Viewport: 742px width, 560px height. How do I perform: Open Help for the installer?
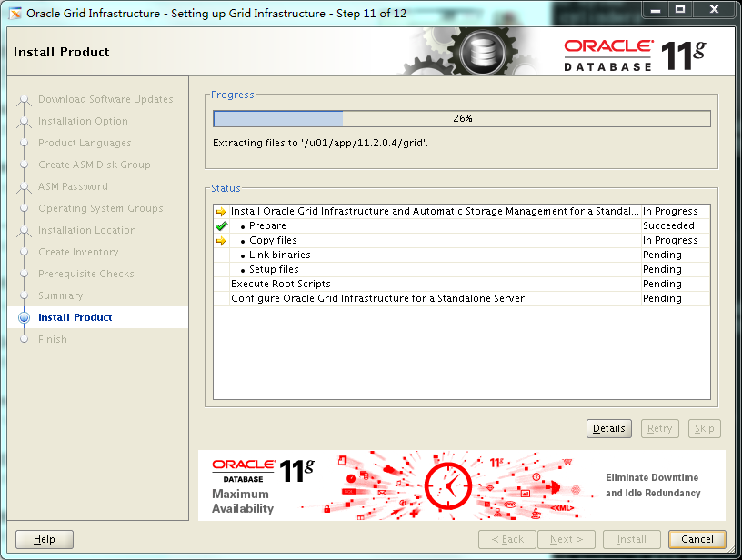click(x=45, y=539)
